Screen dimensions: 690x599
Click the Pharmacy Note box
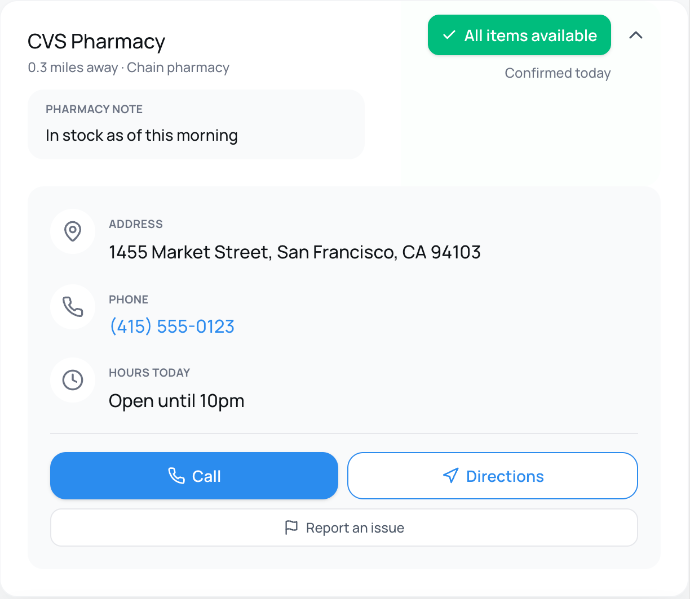(x=196, y=123)
